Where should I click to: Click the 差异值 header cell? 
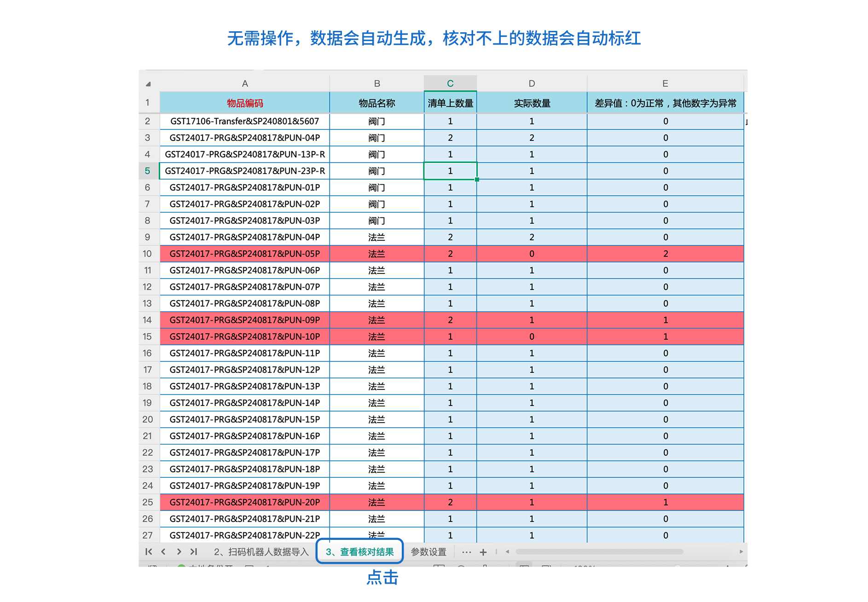point(665,103)
